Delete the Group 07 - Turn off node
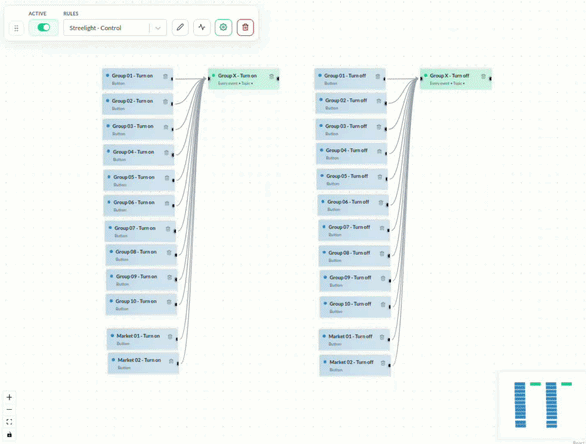Viewport: 586px width, 444px height. coord(382,228)
